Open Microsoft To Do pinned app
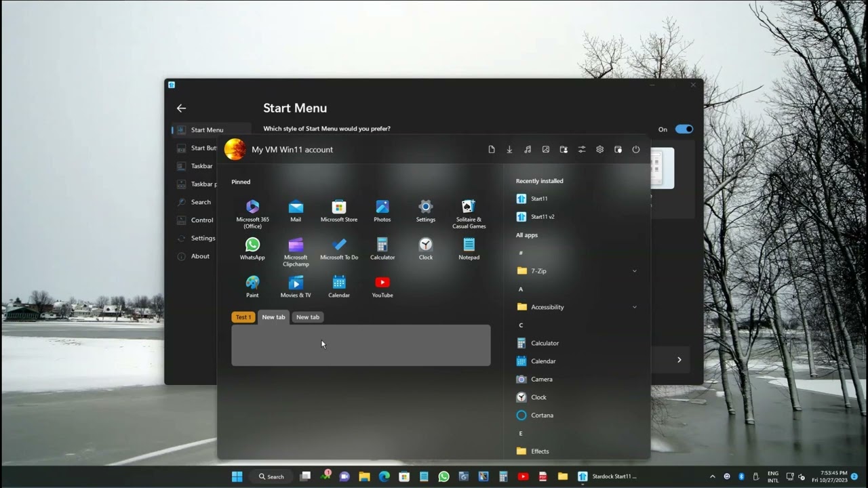This screenshot has width=868, height=488. tap(339, 249)
